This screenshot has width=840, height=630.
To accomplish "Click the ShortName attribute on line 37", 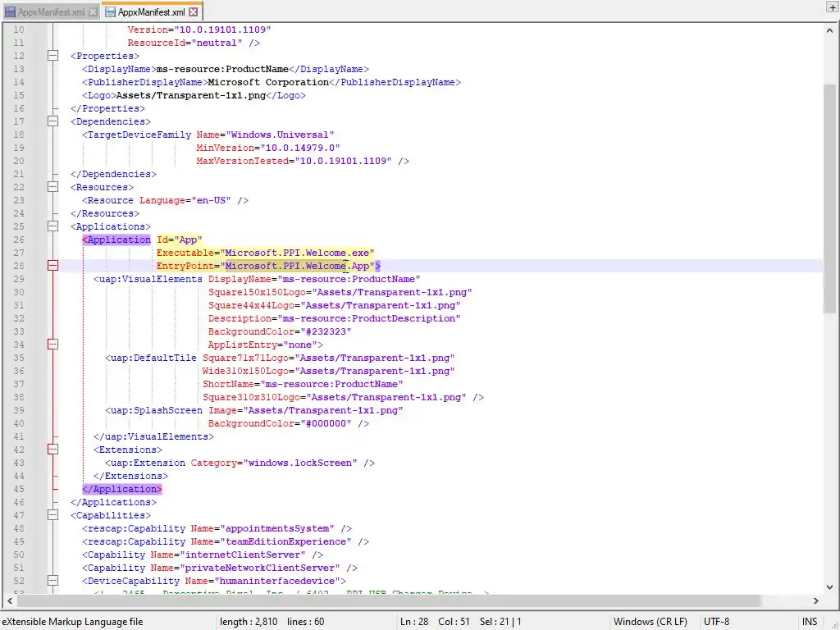I will click(x=228, y=384).
